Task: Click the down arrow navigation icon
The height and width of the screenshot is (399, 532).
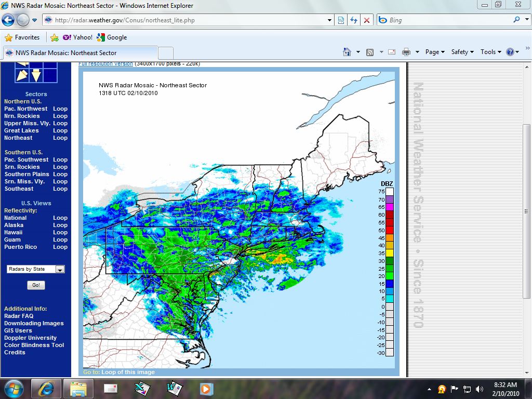Action: (36, 75)
